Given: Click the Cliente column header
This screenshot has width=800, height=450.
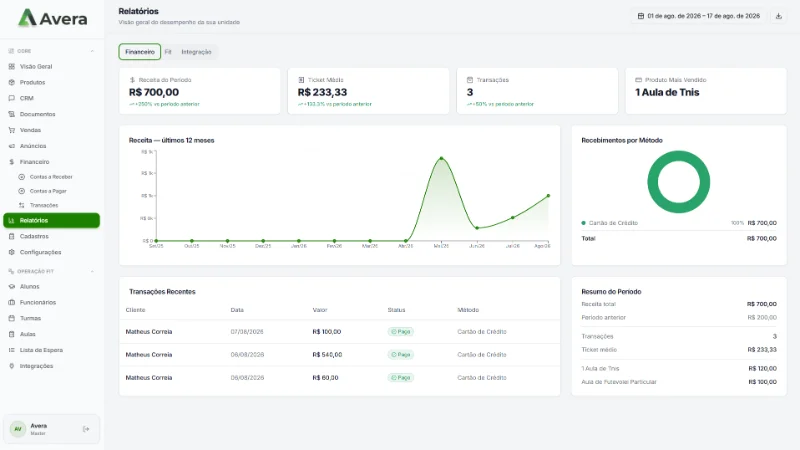Looking at the screenshot, I should coord(135,310).
